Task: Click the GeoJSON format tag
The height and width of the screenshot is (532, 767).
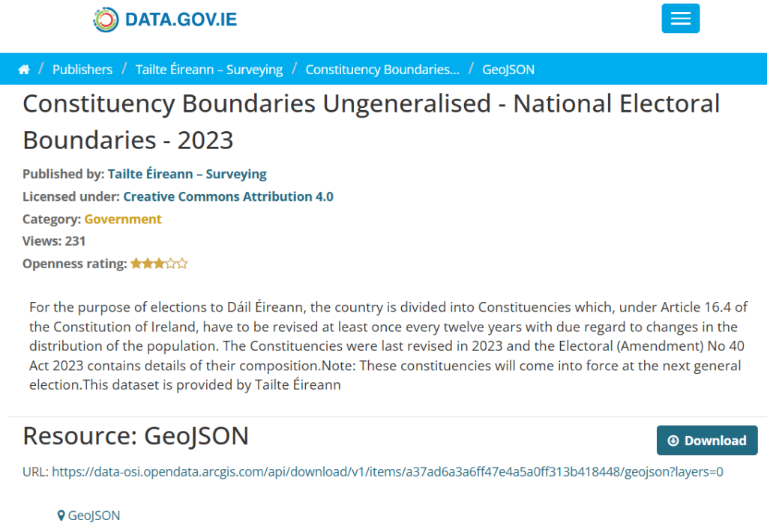Action: [94, 516]
